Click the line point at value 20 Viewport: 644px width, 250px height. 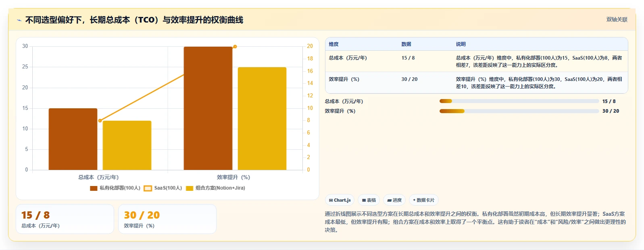tap(235, 47)
